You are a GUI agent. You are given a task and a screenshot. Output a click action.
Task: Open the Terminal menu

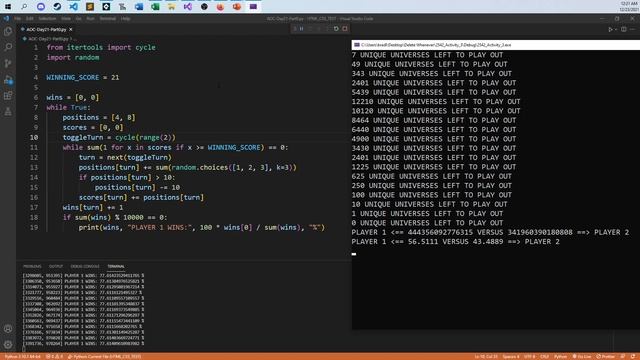tap(108, 18)
